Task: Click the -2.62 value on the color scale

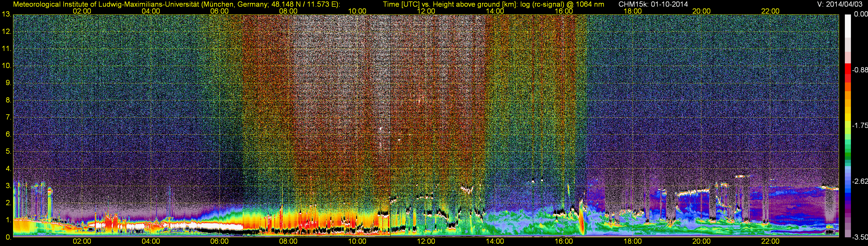Action: (x=860, y=181)
